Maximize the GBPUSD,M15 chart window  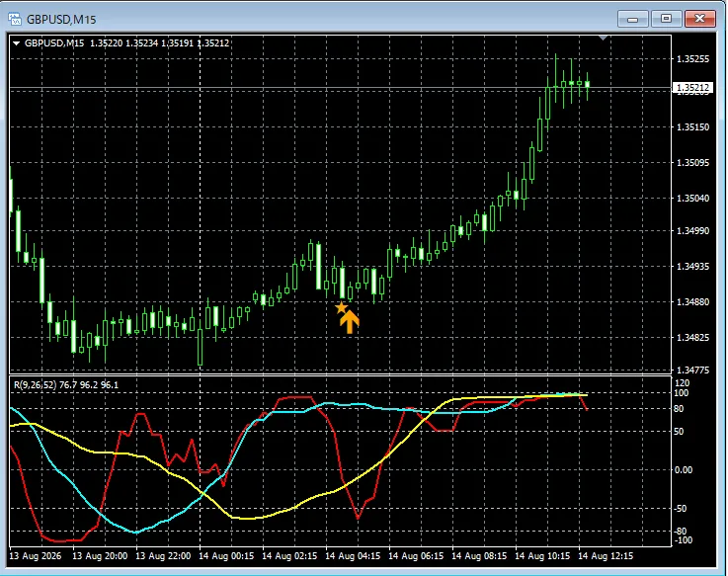[666, 19]
